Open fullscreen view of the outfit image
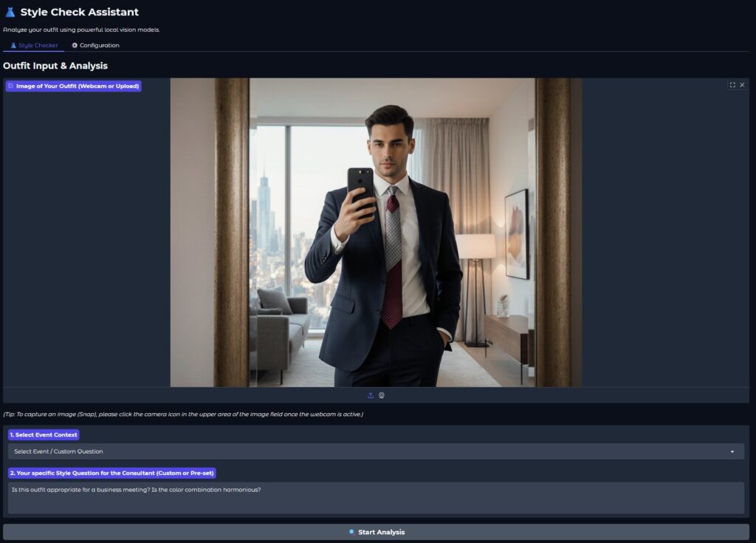 (x=732, y=85)
